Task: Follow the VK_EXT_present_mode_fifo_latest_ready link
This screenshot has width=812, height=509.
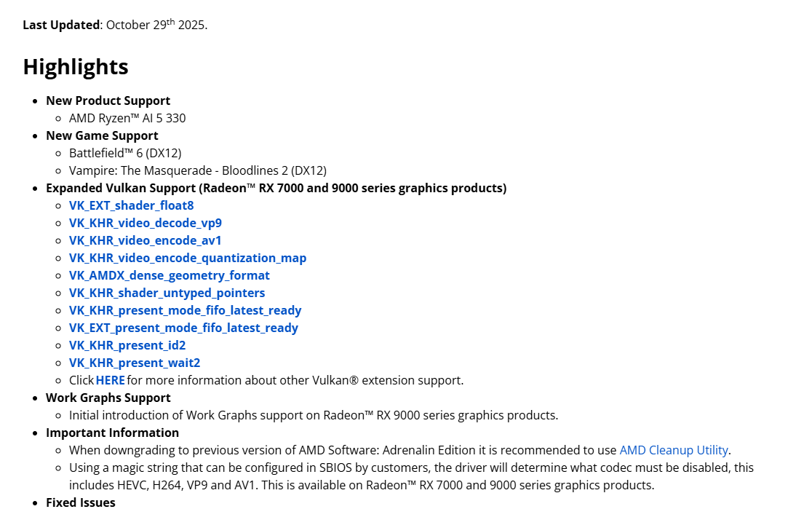Action: pos(183,328)
